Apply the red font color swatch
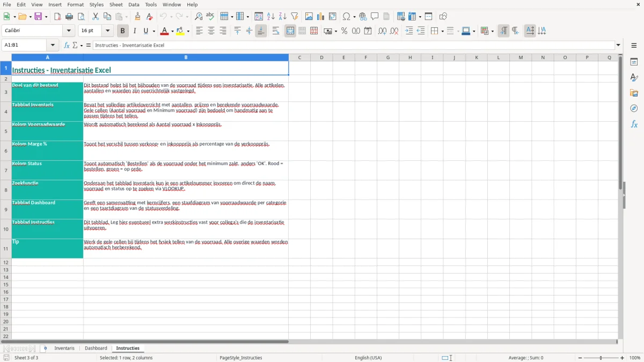The image size is (644, 362). [x=164, y=31]
